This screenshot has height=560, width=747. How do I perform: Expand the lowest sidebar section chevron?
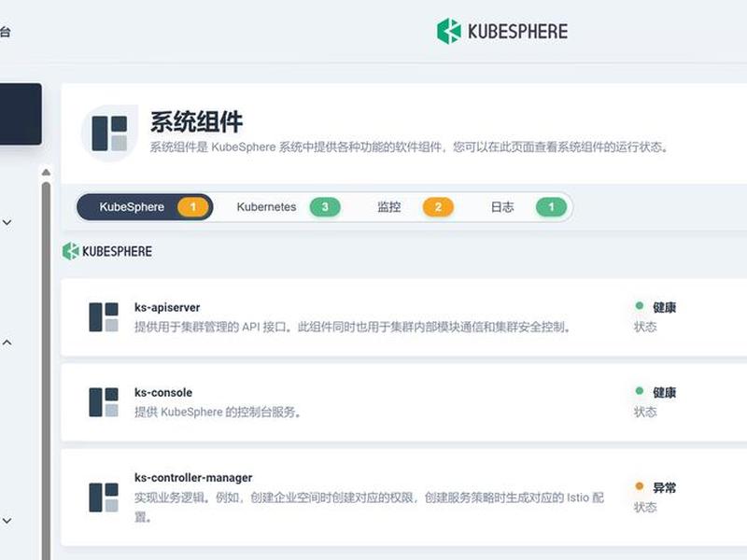tap(7, 521)
